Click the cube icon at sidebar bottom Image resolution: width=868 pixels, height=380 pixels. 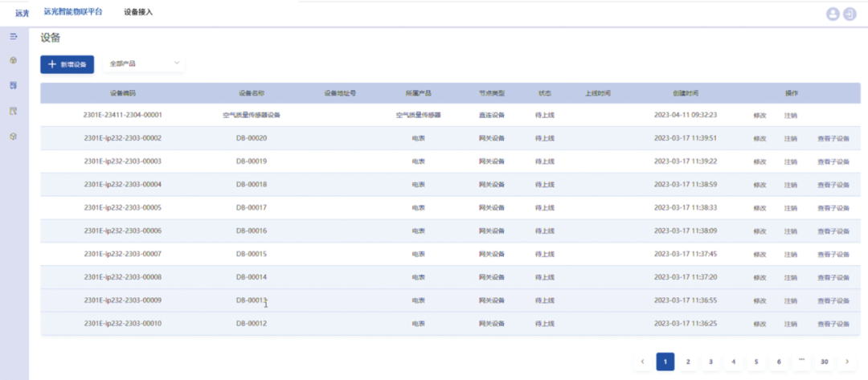13,137
